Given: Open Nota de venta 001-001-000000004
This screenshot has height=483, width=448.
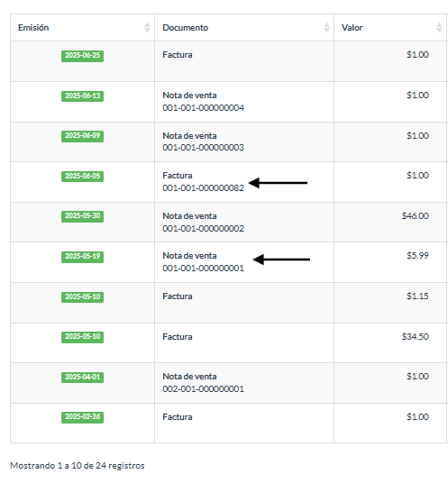Looking at the screenshot, I should (204, 101).
